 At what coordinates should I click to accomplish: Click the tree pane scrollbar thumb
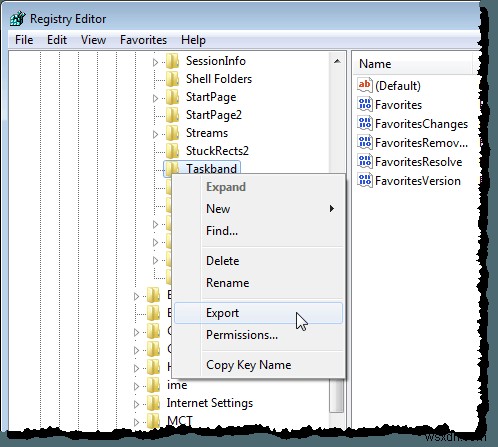(337, 395)
